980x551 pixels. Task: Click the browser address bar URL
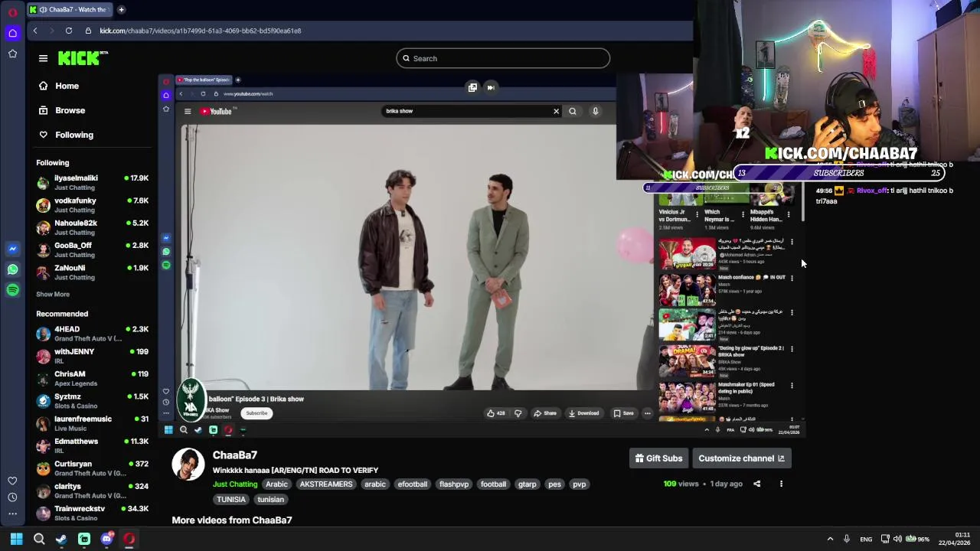200,31
